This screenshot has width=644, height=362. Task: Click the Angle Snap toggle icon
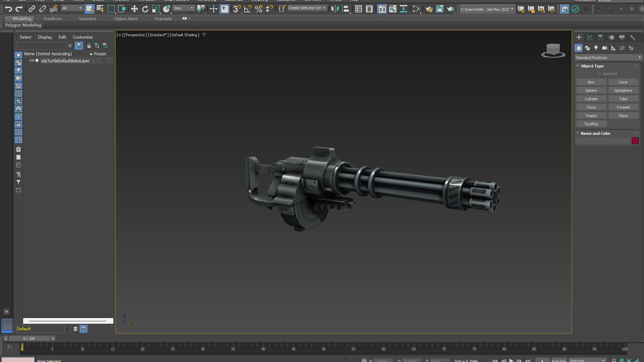[x=248, y=9]
